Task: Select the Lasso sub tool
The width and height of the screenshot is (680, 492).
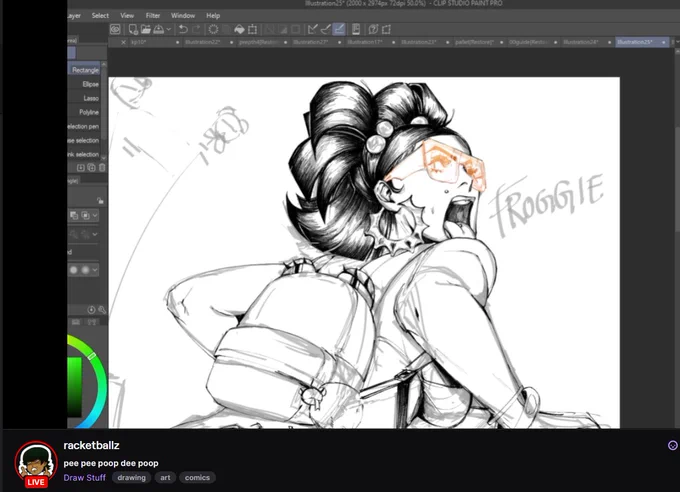Action: coord(84,98)
